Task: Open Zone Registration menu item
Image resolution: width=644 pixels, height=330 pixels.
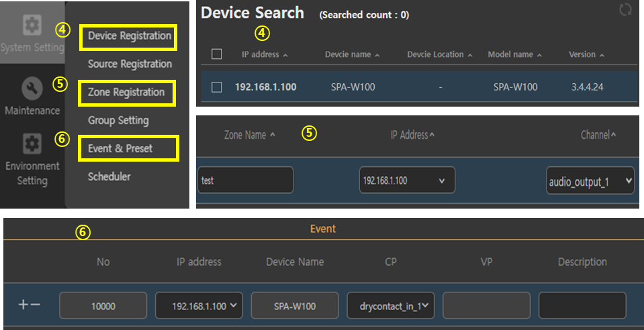Action: pyautogui.click(x=126, y=93)
